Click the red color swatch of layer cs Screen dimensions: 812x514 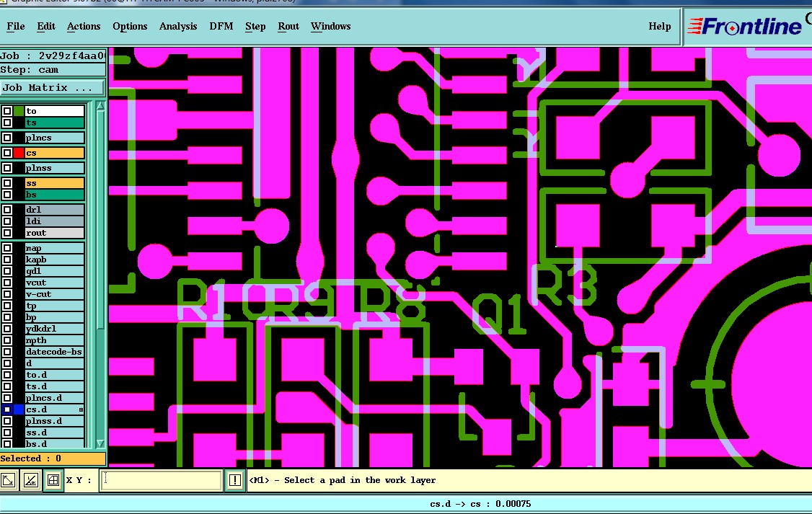19,153
